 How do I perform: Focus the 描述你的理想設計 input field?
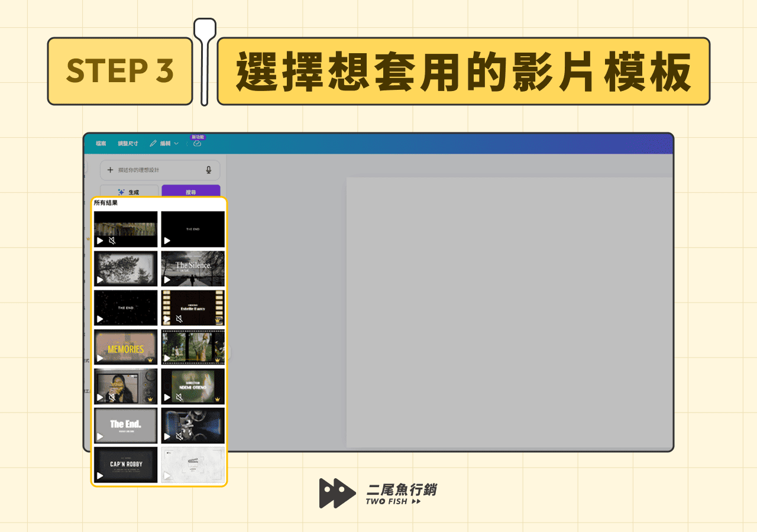[160, 170]
